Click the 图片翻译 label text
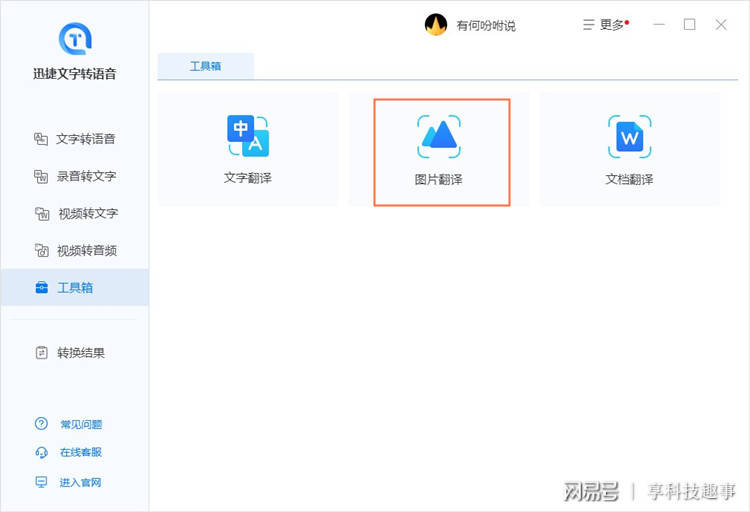 tap(439, 179)
